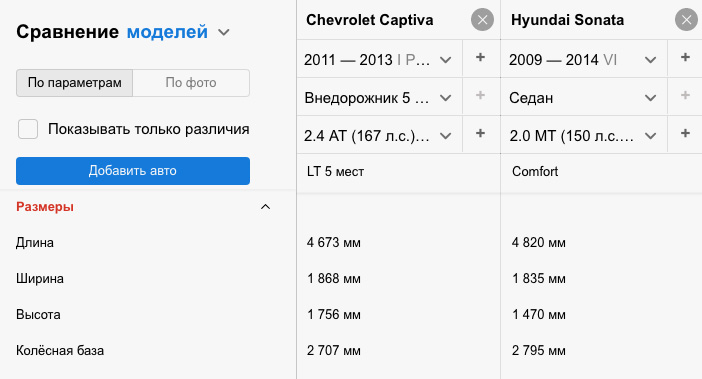Click the 2 795 мм wheelbase value
702x379 pixels.
(539, 350)
